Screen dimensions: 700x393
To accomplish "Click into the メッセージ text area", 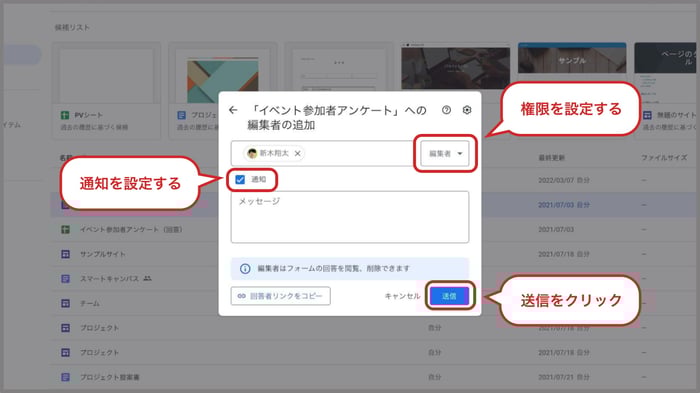I will [x=350, y=217].
